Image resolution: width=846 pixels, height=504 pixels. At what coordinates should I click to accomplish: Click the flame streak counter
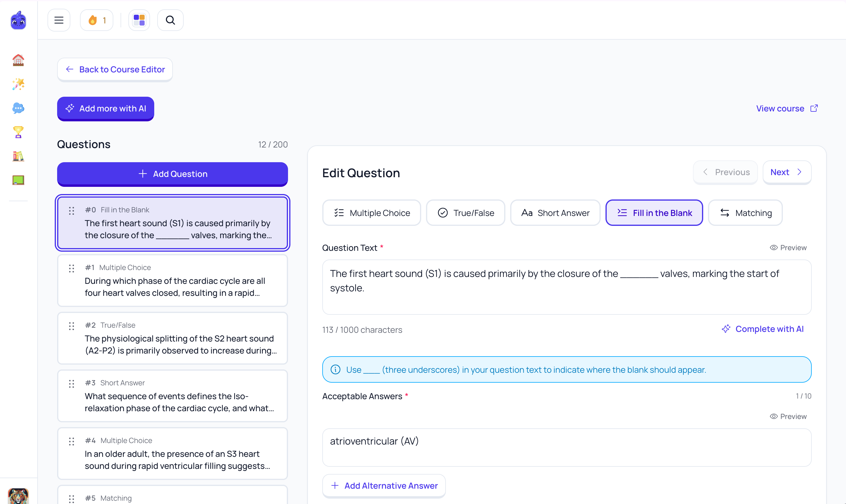[x=97, y=20]
